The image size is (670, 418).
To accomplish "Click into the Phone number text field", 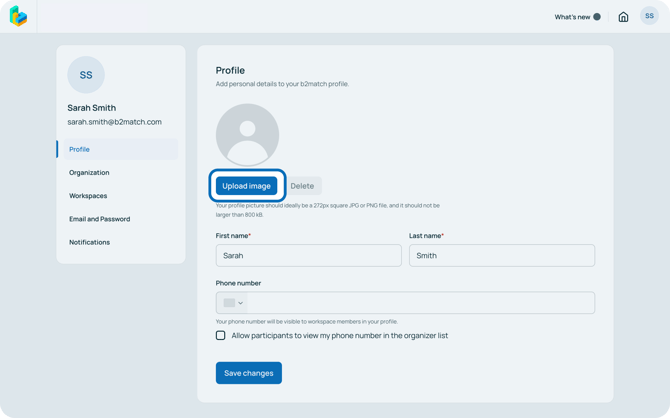I will click(420, 303).
